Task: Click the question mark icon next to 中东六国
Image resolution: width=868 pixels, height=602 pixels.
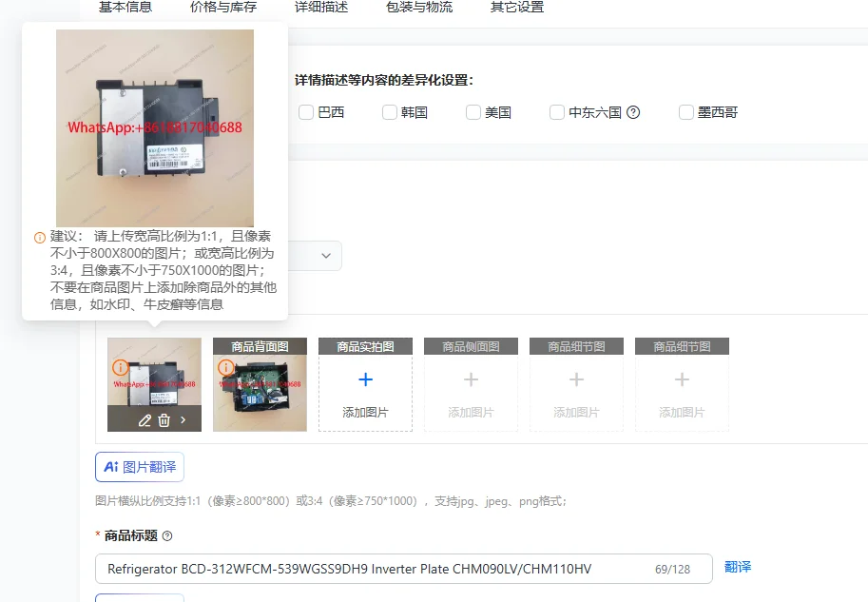Action: tap(635, 112)
